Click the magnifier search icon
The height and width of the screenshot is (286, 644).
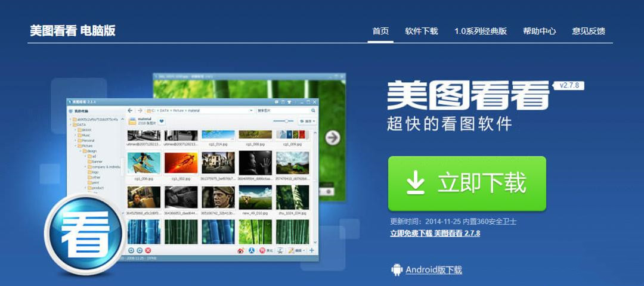coord(314,111)
